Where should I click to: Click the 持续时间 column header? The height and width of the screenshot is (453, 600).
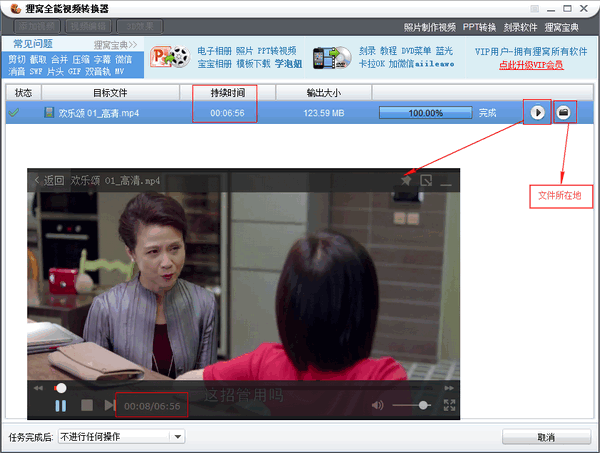tap(227, 93)
